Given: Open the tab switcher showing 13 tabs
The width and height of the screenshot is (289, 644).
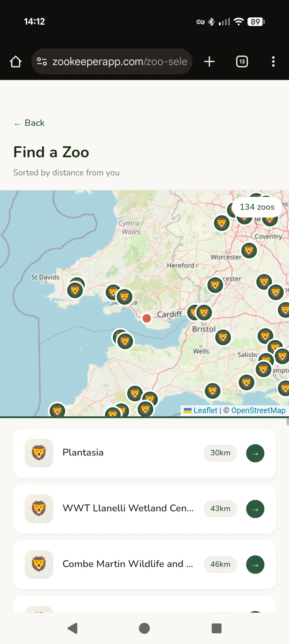Looking at the screenshot, I should point(242,62).
